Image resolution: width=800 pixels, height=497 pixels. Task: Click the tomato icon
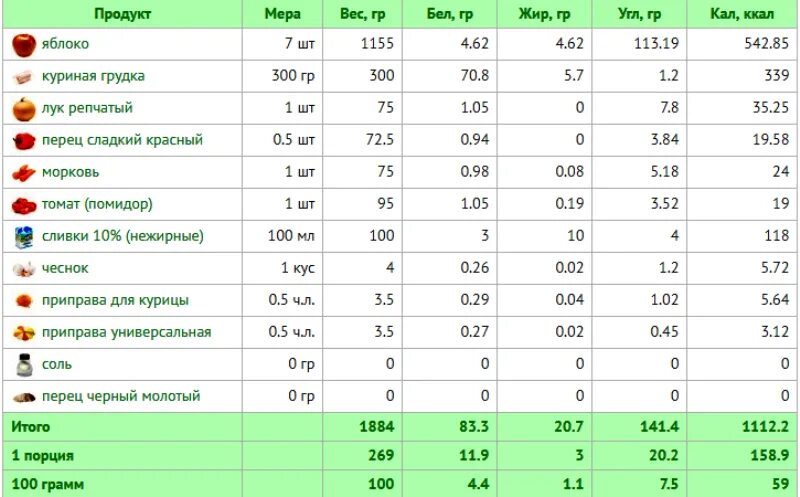(24, 206)
